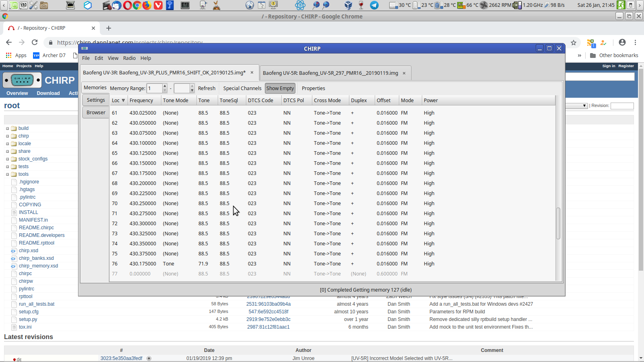Open the File menu in CHIRP
This screenshot has width=644, height=362.
(x=86, y=58)
